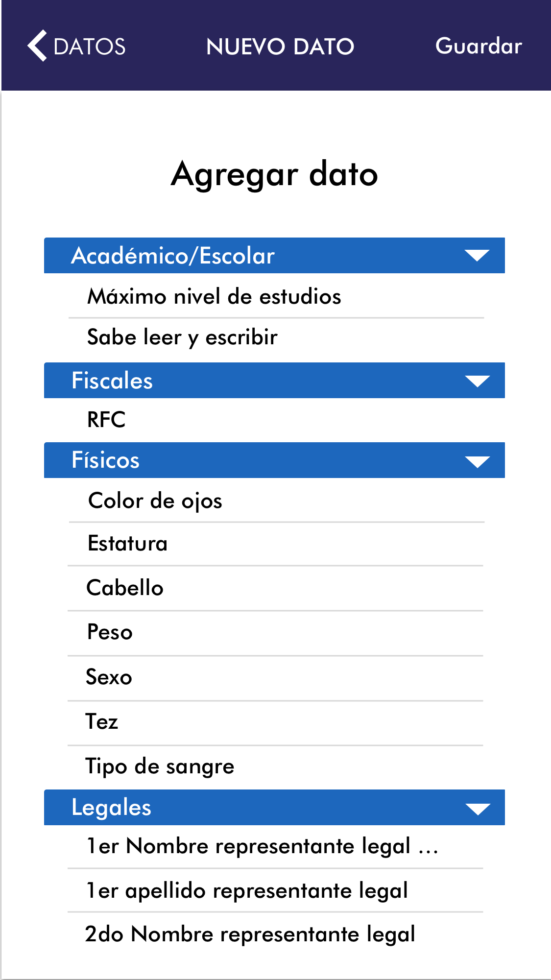Tap the Sexo option
Image resolution: width=551 pixels, height=980 pixels.
(x=109, y=677)
